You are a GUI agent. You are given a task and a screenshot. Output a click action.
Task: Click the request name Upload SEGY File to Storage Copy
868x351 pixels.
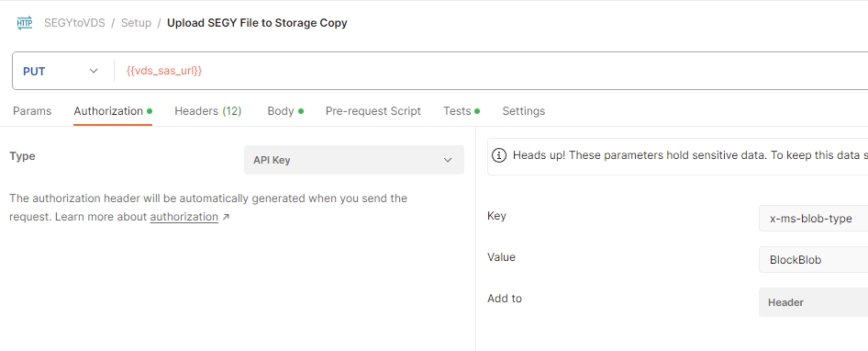258,23
